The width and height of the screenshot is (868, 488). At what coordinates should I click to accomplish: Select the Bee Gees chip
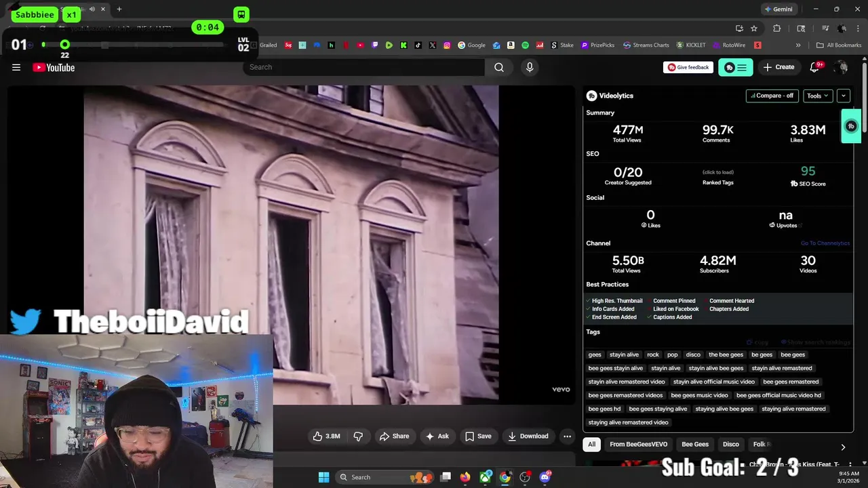[695, 445]
